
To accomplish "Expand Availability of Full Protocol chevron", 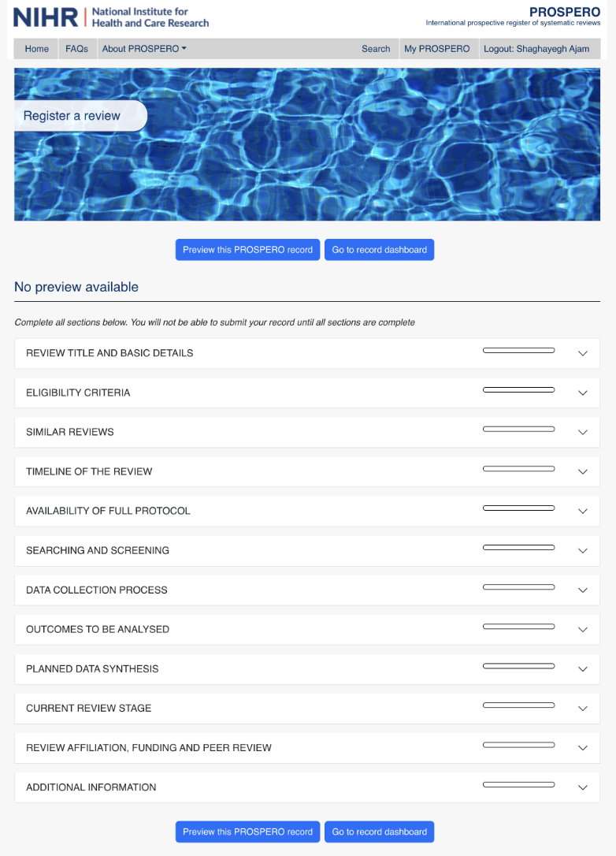I will click(583, 511).
